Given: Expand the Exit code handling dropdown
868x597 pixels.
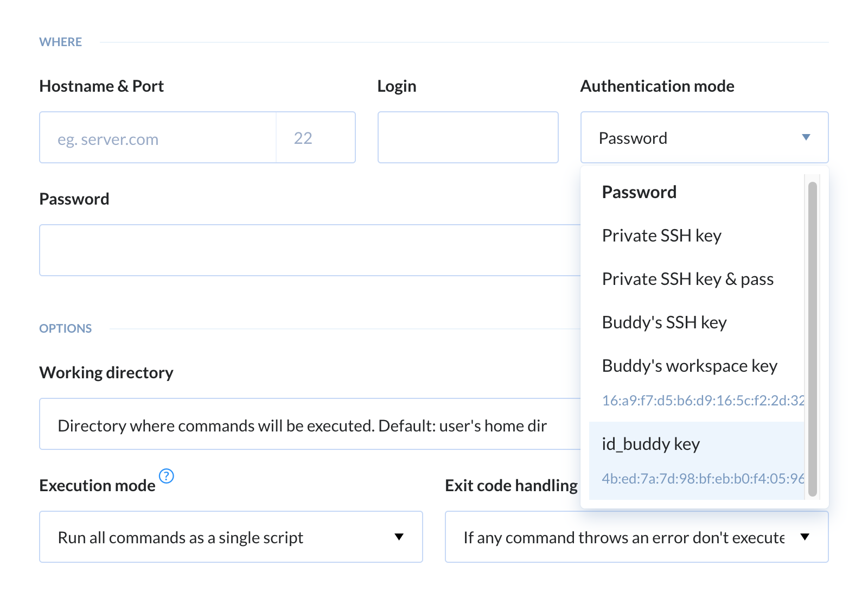Looking at the screenshot, I should click(x=636, y=537).
